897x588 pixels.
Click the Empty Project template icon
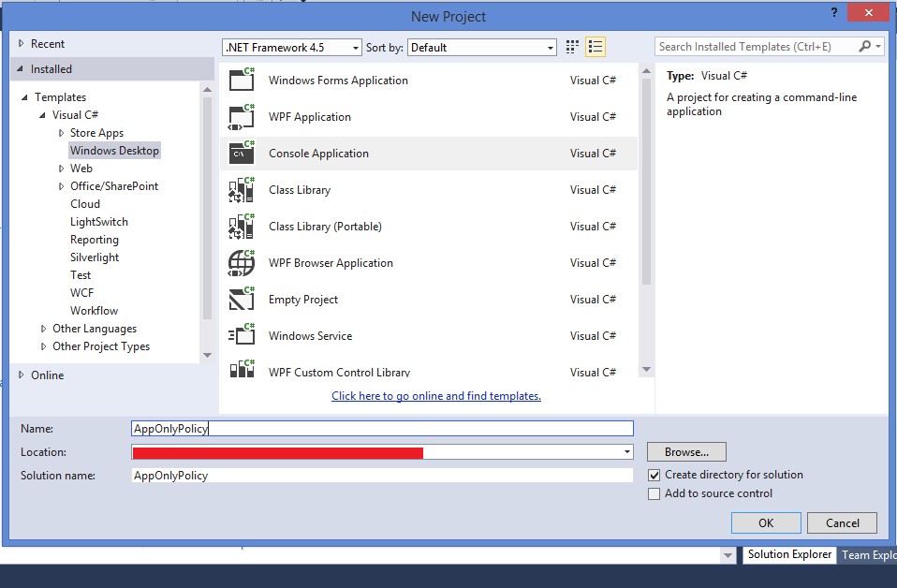pyautogui.click(x=242, y=299)
